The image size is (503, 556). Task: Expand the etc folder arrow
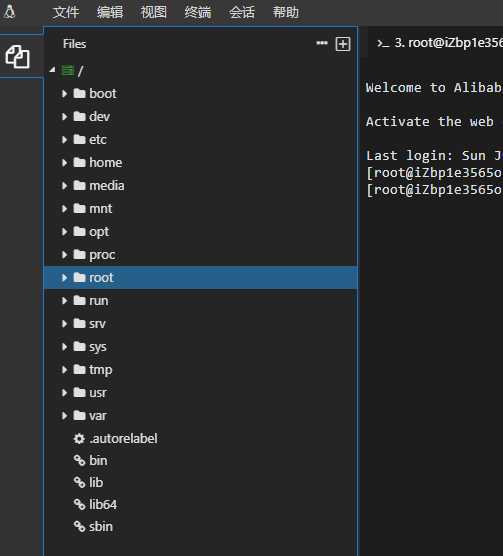(65, 140)
